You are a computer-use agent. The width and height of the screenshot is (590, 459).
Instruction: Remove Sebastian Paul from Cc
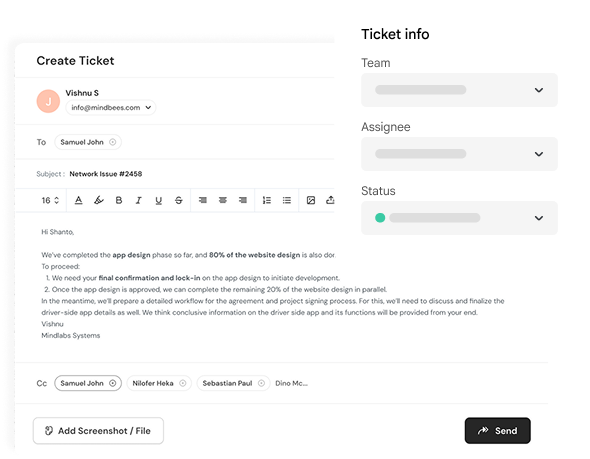[261, 383]
